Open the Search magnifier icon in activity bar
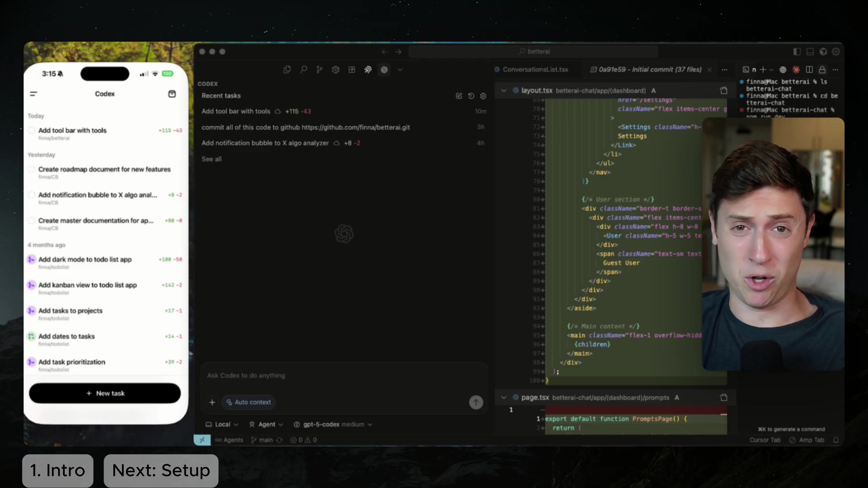This screenshot has width=868, height=488. point(303,70)
